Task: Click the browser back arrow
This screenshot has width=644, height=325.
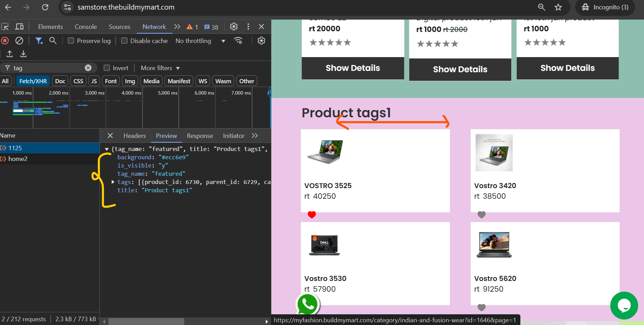Action: 8,7
